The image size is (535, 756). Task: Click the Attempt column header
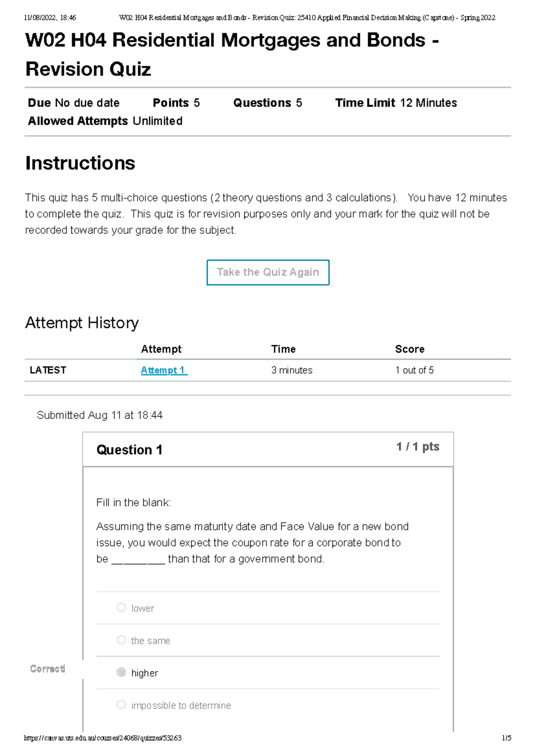tap(161, 349)
